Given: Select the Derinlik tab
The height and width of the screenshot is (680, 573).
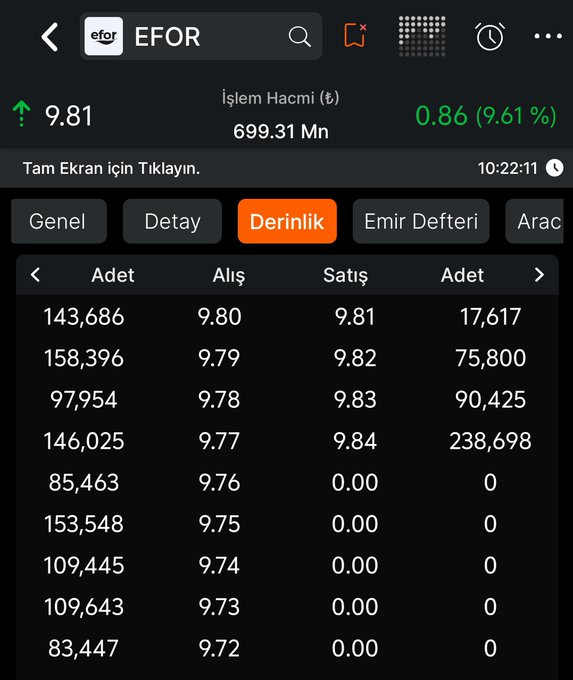Looking at the screenshot, I should pyautogui.click(x=287, y=221).
